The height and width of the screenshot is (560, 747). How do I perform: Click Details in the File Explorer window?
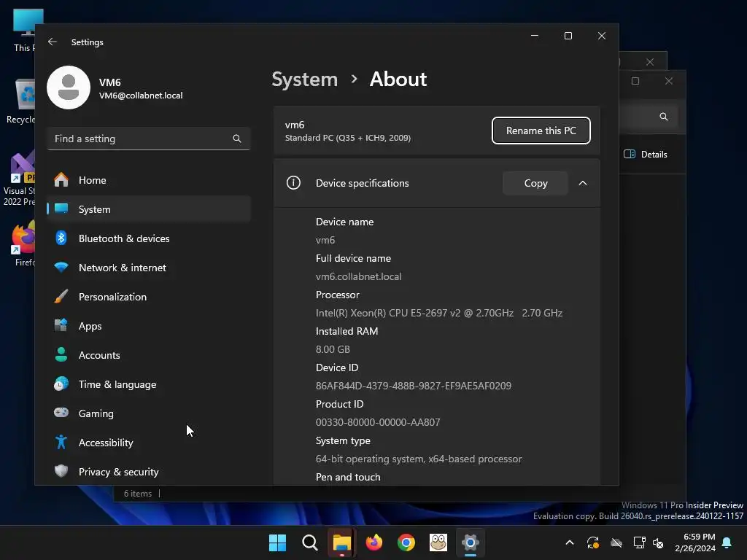point(646,155)
